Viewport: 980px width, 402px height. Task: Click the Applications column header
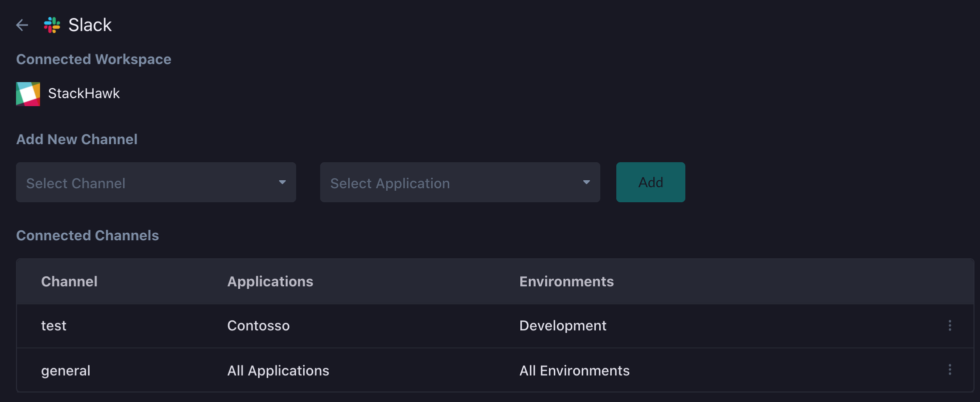coord(270,282)
